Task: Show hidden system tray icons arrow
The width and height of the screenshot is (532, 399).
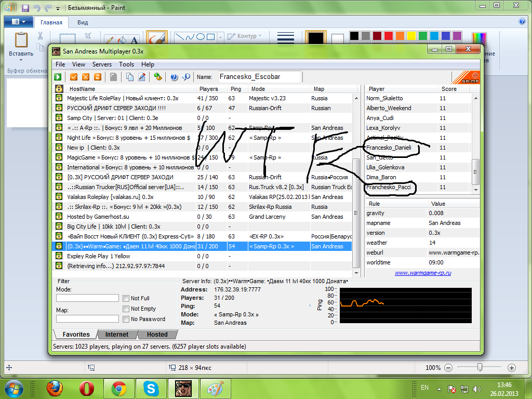Action: pyautogui.click(x=439, y=389)
